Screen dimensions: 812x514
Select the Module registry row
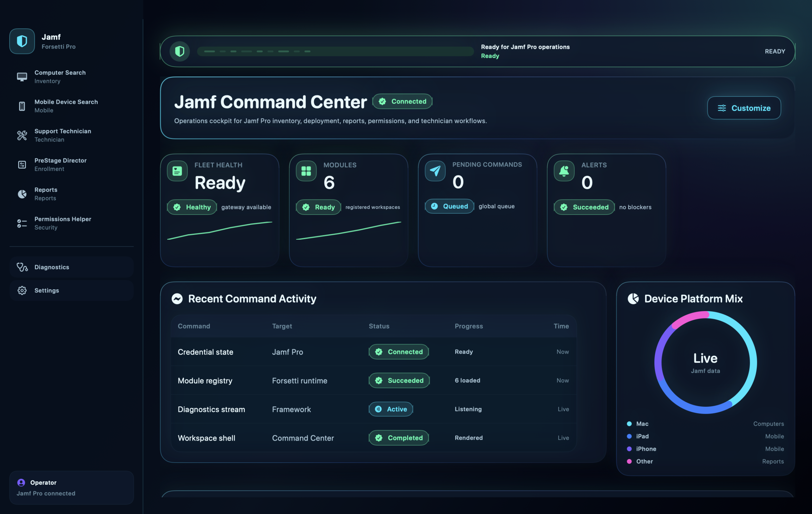click(x=374, y=380)
